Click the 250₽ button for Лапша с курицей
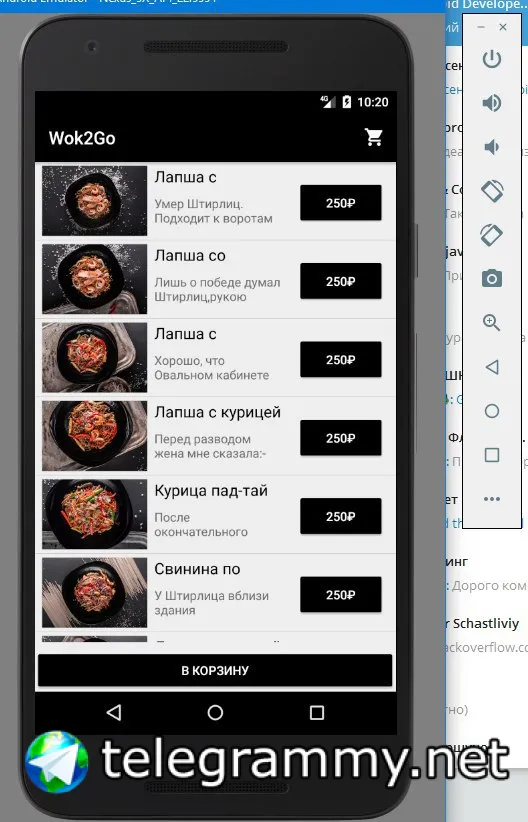This screenshot has height=822, width=528. [341, 438]
